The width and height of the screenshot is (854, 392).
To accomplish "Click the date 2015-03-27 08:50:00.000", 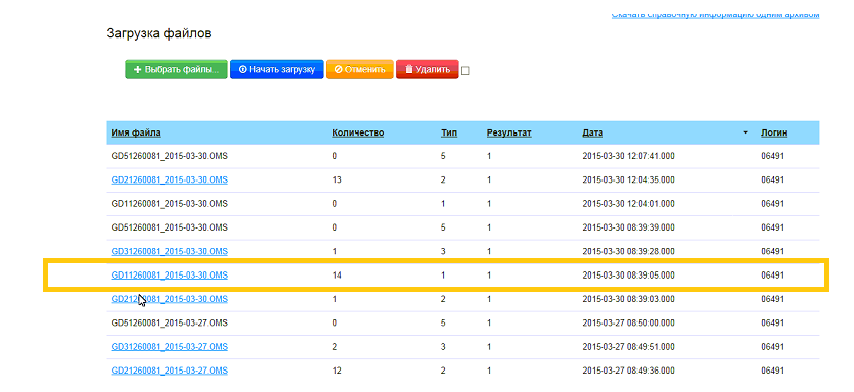I will [x=629, y=323].
